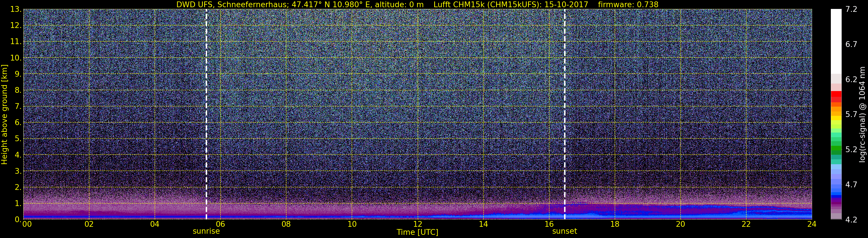Click the x-axis tick label '08'
The width and height of the screenshot is (868, 238).
point(286,224)
